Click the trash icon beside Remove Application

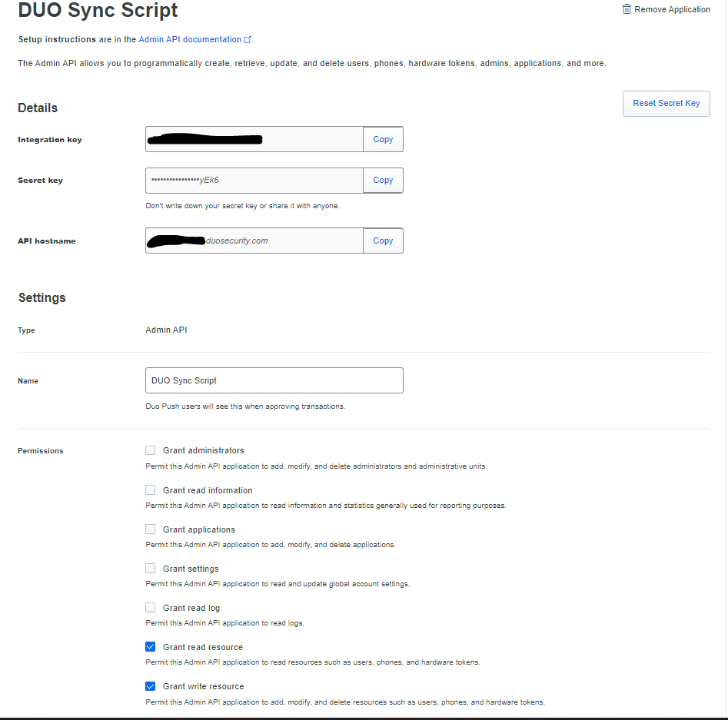[x=627, y=9]
